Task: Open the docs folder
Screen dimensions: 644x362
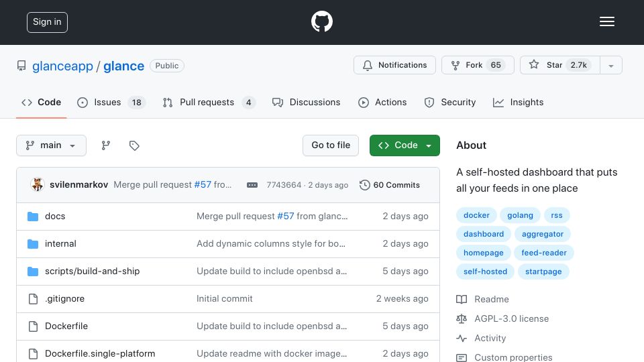Action: pyautogui.click(x=55, y=217)
